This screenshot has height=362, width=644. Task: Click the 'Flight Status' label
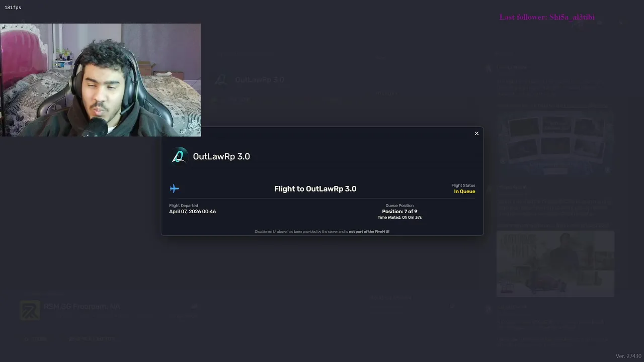[463, 186]
